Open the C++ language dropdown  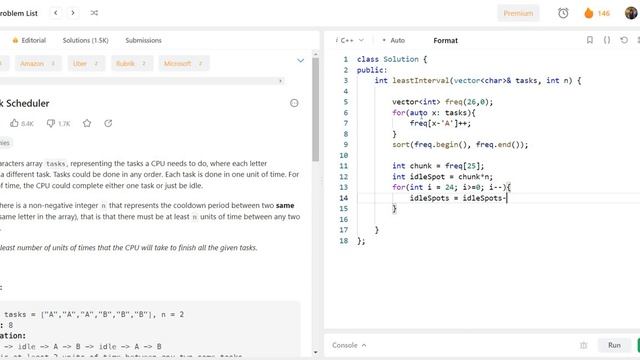click(349, 40)
